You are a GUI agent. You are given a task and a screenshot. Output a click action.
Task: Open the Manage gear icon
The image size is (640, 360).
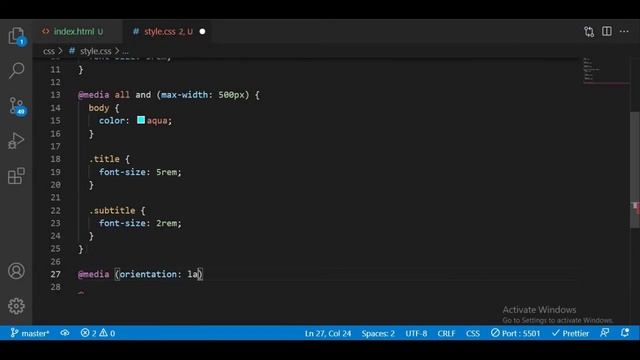click(x=16, y=306)
